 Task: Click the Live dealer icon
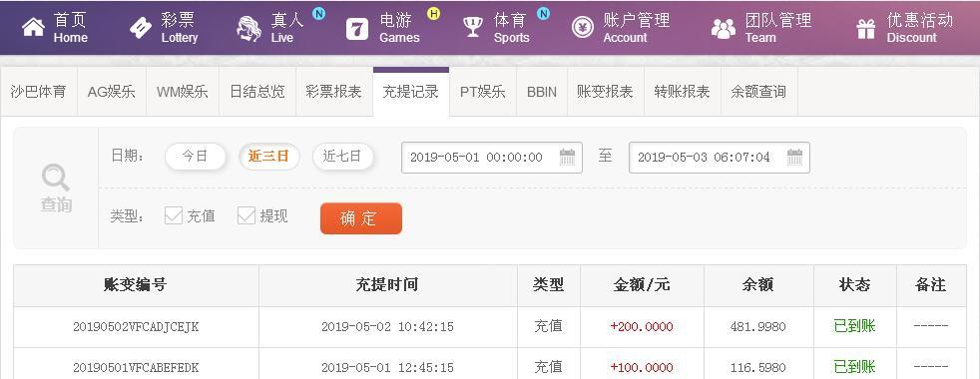click(248, 28)
